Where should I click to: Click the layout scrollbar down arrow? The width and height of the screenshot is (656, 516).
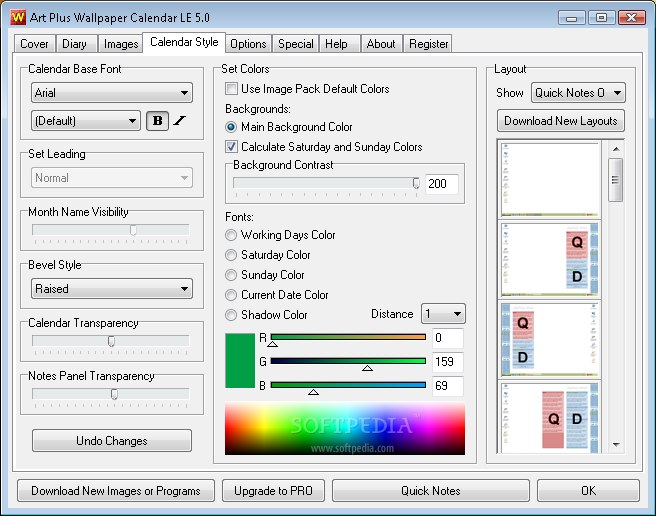[616, 444]
